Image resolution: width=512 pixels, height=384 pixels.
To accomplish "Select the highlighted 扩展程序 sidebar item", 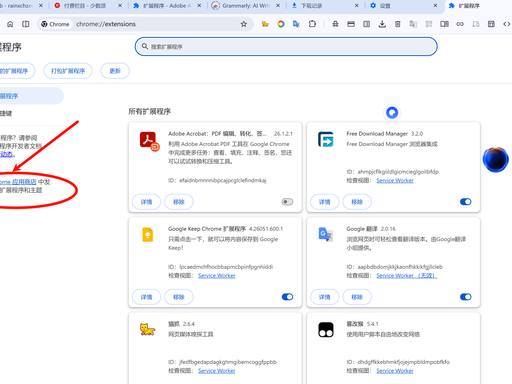I will point(31,96).
